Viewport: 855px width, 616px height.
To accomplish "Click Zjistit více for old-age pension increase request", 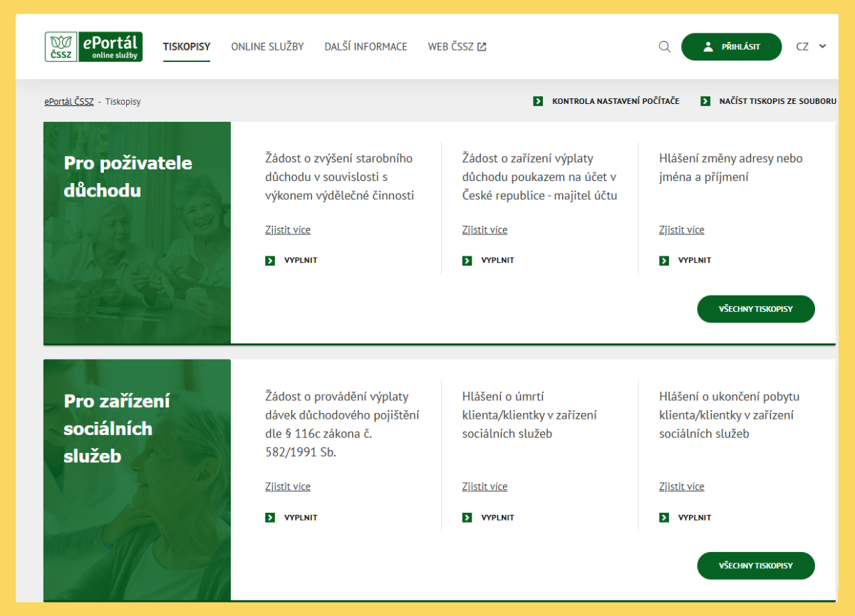I will click(287, 230).
